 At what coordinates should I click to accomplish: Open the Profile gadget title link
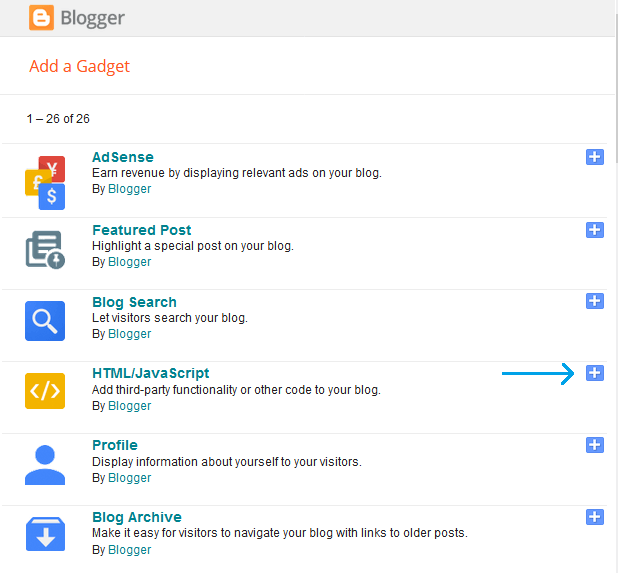click(x=115, y=445)
